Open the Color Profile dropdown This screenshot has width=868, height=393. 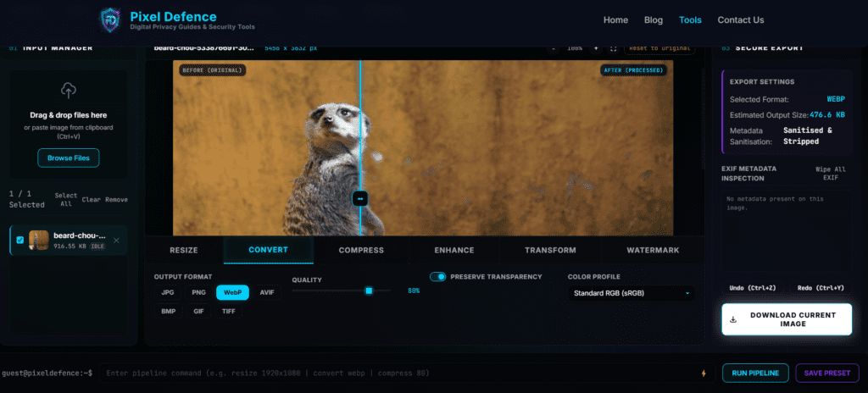pos(631,293)
